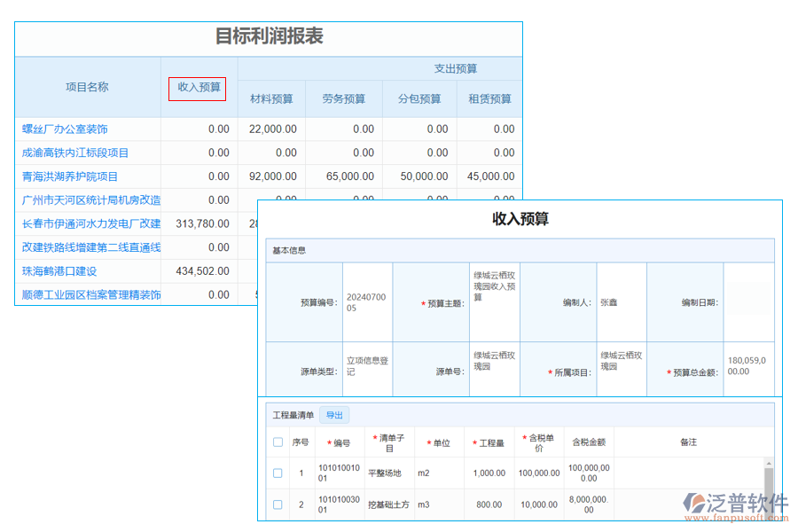This screenshot has height=532, width=798.
Task: Collapse the 基本信息 section
Action: pos(292,250)
